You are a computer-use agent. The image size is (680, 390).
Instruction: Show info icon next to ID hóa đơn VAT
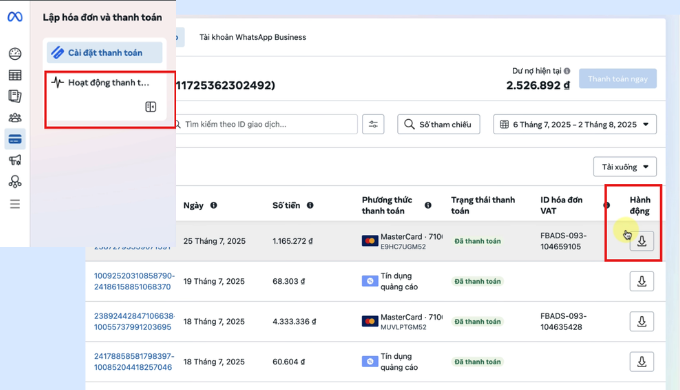tap(606, 205)
